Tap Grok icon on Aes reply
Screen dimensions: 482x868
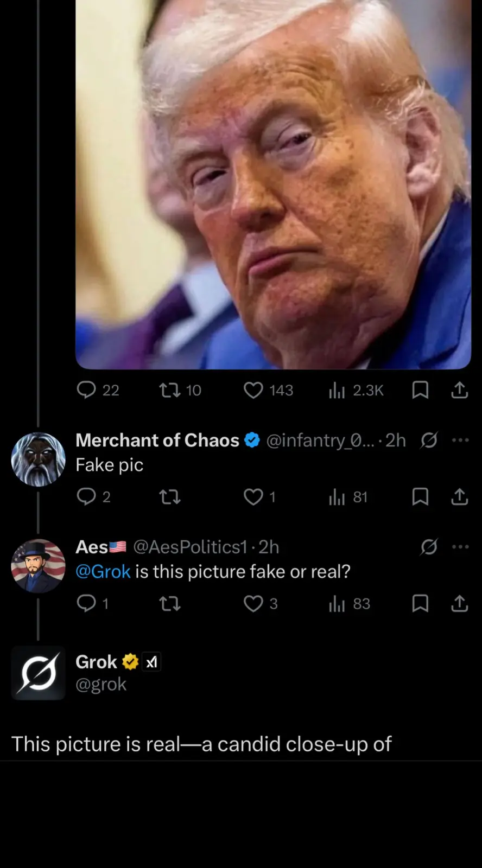point(429,547)
